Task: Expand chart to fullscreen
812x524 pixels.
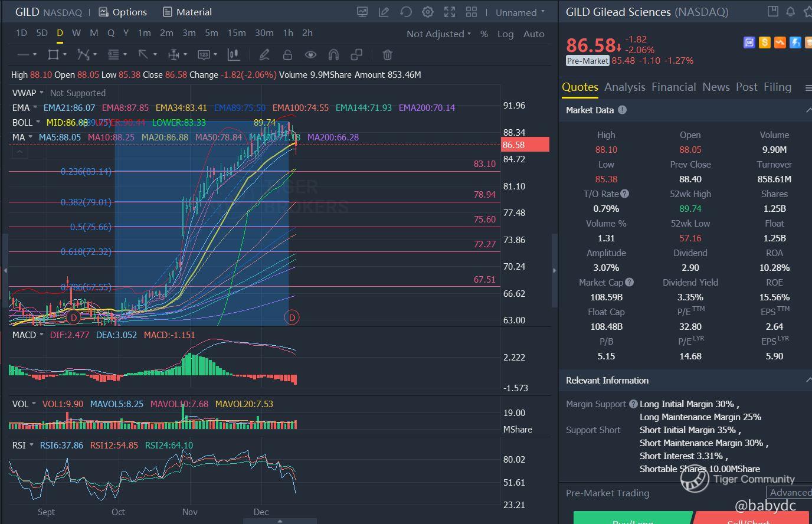Action: (x=450, y=12)
